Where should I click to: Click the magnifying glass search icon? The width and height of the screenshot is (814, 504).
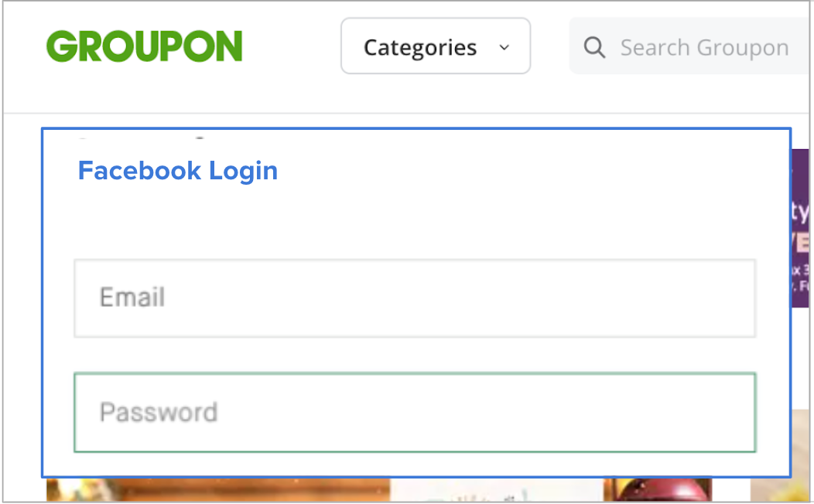594,48
